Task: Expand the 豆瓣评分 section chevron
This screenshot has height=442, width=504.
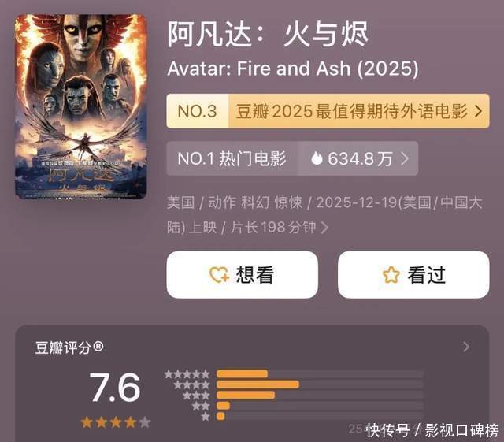Action: [x=466, y=347]
